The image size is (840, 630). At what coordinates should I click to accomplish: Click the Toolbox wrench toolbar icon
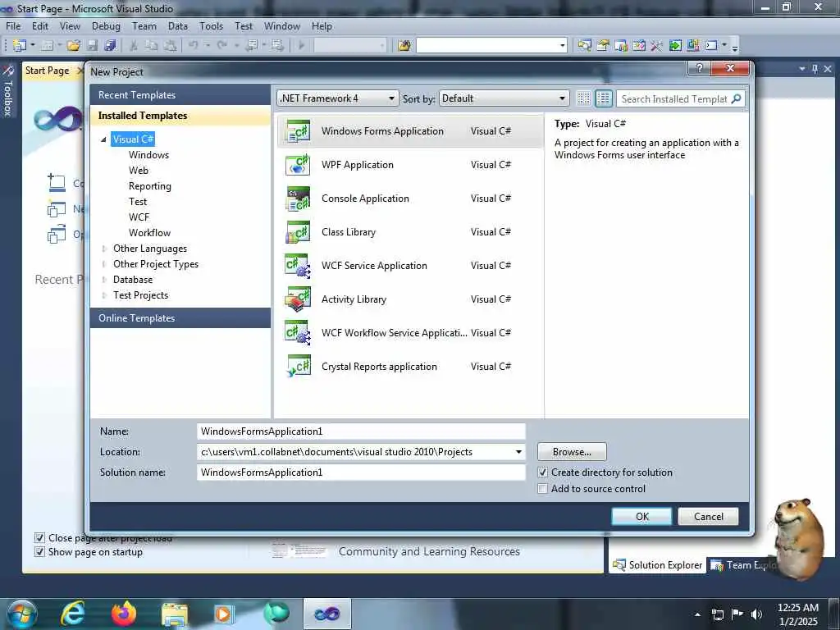coord(657,46)
